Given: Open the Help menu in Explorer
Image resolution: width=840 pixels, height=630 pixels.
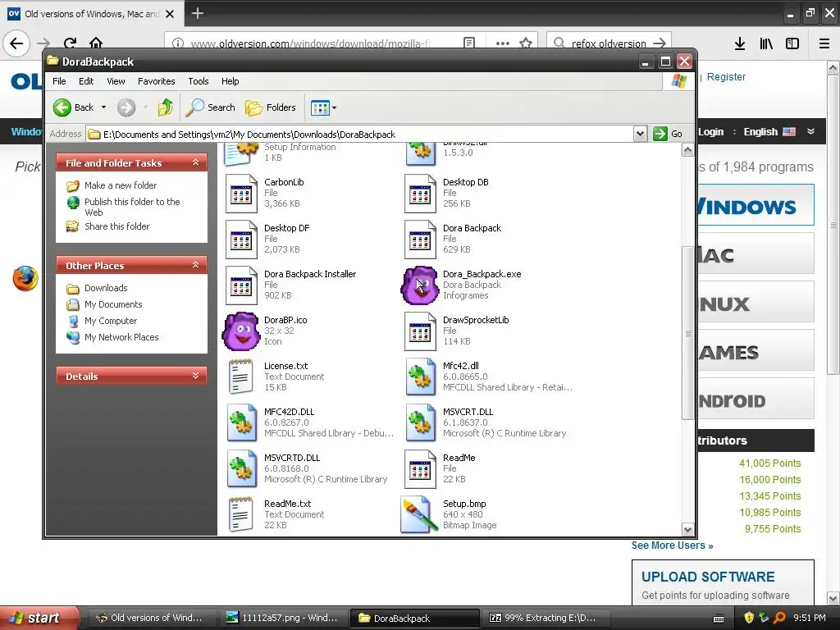Looking at the screenshot, I should tap(230, 81).
